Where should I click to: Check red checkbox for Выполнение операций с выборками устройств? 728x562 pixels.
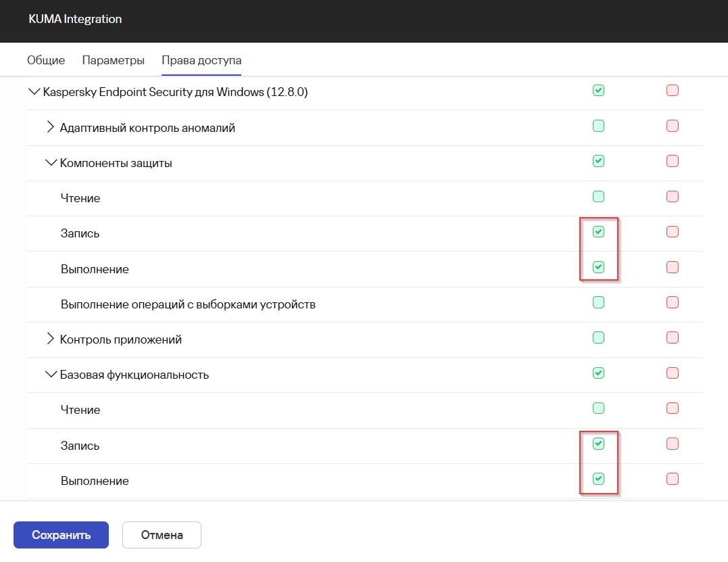point(673,302)
